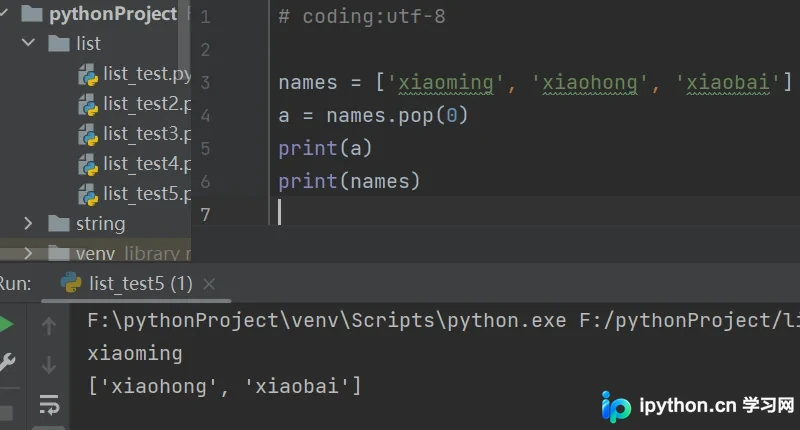The width and height of the screenshot is (800, 430).
Task: Expand the venv folder chevron
Action: (x=29, y=253)
